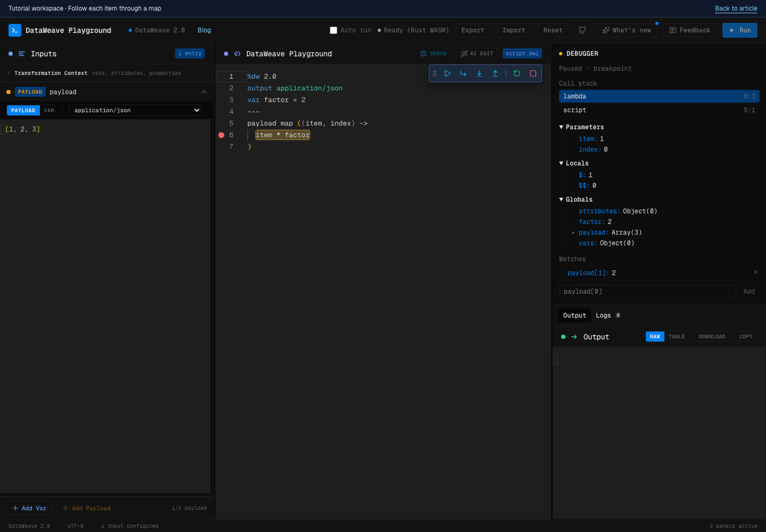The height and width of the screenshot is (532, 766).
Task: Click the AI EDIT button
Action: pyautogui.click(x=477, y=54)
